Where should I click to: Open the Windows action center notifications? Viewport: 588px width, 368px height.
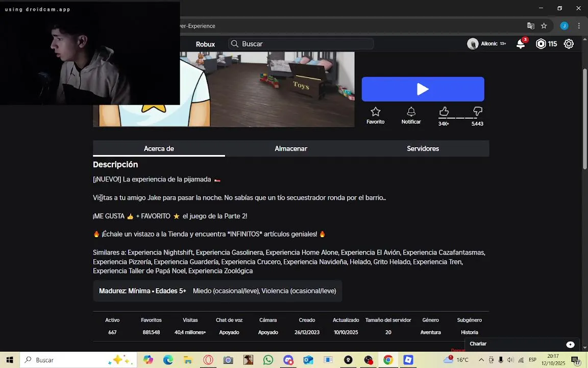576,360
